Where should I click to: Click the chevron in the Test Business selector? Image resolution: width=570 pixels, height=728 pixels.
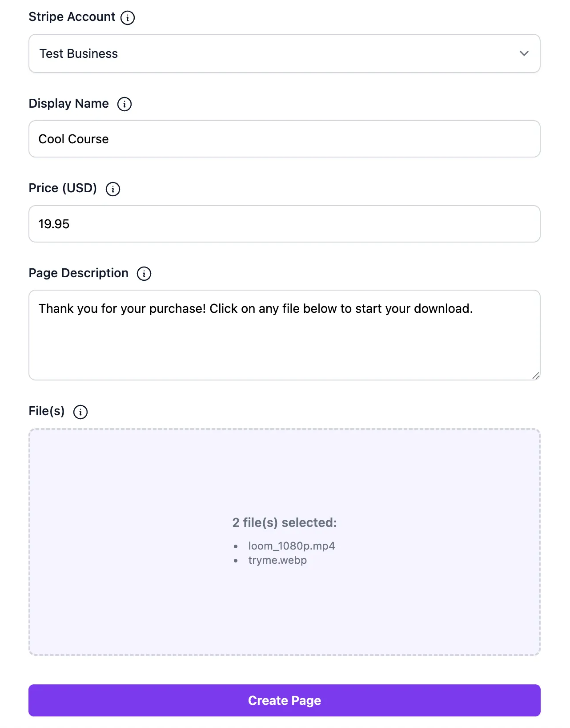[x=524, y=53]
